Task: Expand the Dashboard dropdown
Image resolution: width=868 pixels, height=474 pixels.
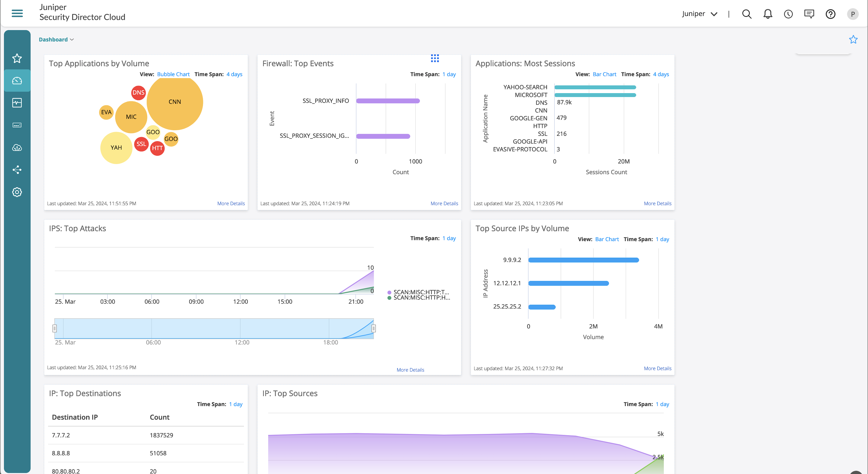Action: pos(56,39)
